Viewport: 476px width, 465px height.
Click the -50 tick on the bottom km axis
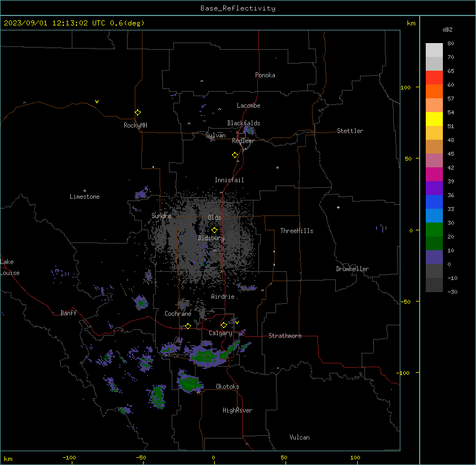point(141,457)
